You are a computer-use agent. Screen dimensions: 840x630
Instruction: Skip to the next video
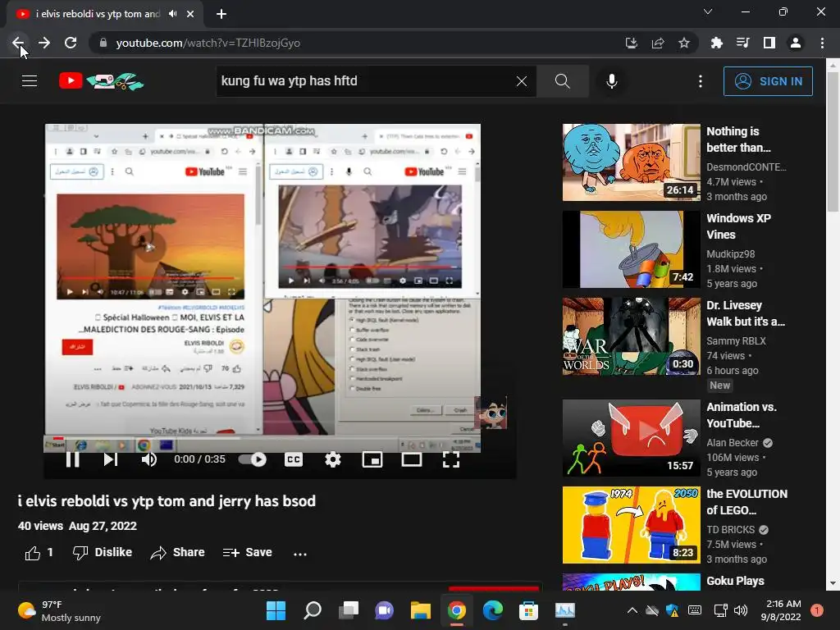pos(111,459)
